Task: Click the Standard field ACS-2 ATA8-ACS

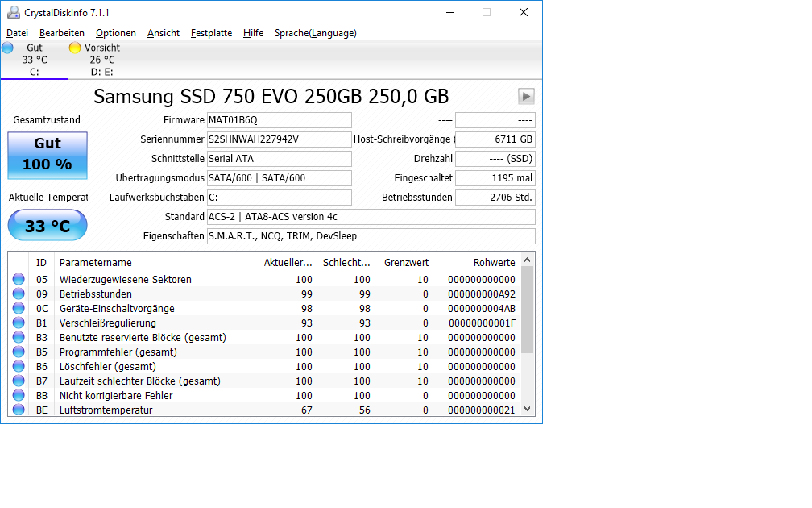Action: pos(371,217)
